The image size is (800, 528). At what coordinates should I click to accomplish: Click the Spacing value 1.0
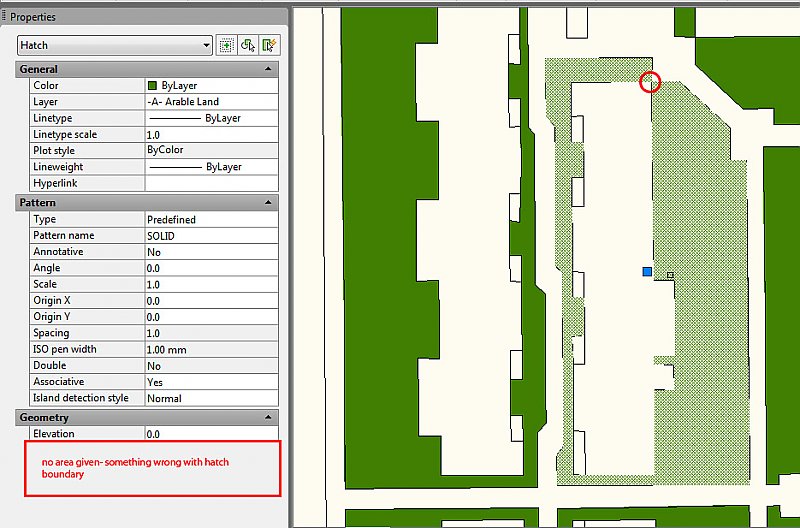[212, 333]
